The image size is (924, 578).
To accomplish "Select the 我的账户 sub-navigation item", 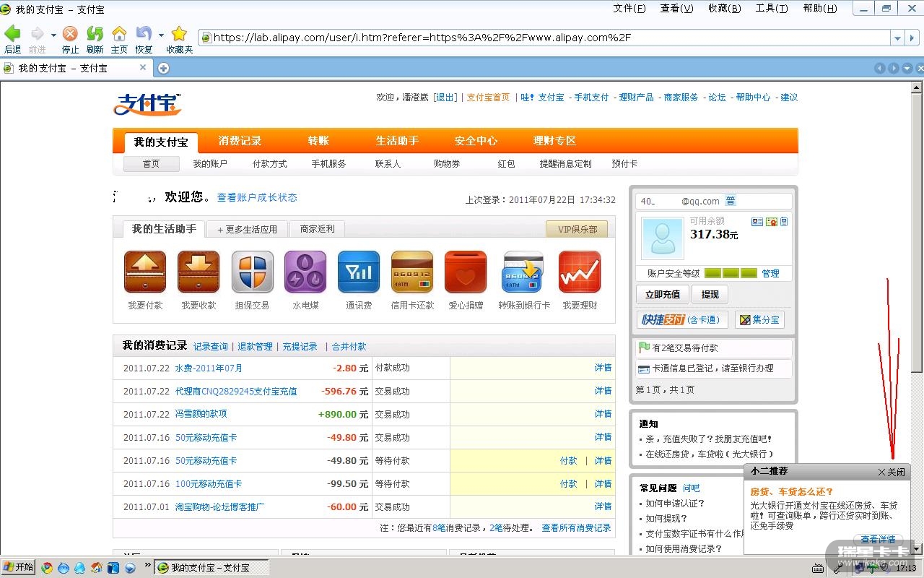I will 210,164.
